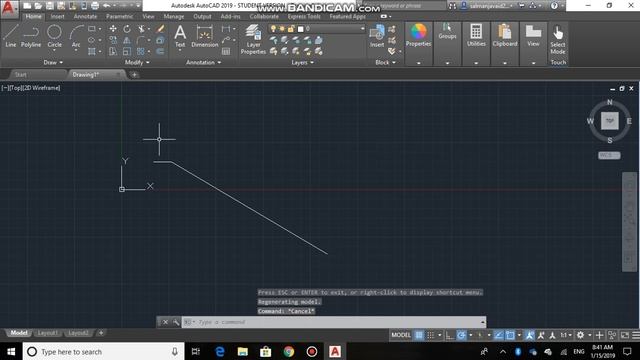Image resolution: width=640 pixels, height=360 pixels.
Task: Activate the Move tool in Modify panel
Action: click(113, 29)
